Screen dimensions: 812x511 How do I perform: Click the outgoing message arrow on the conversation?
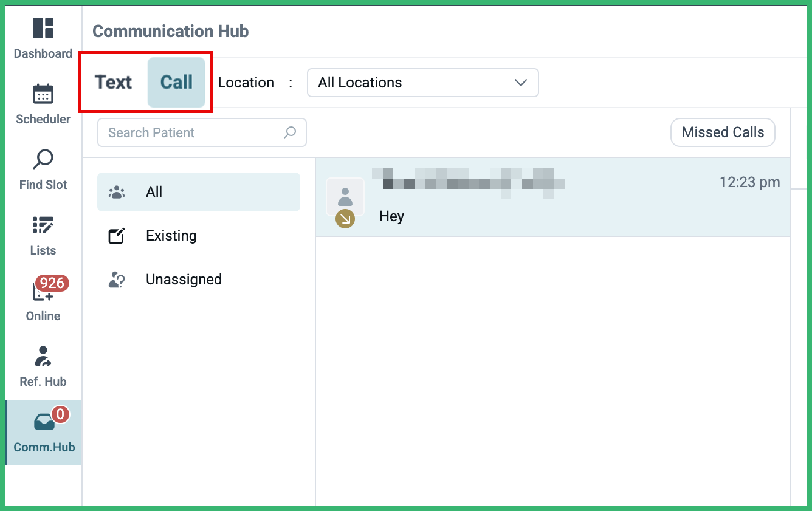[x=345, y=219]
